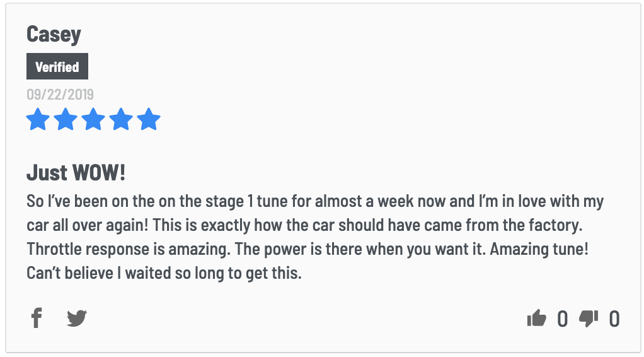Click the Verified badge
Screen dimensions: 644x357
tap(57, 66)
